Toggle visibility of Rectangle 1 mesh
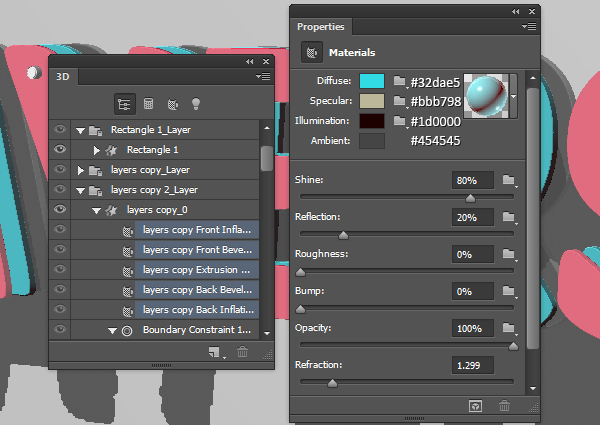Viewport: 600px width, 425px height. point(60,149)
